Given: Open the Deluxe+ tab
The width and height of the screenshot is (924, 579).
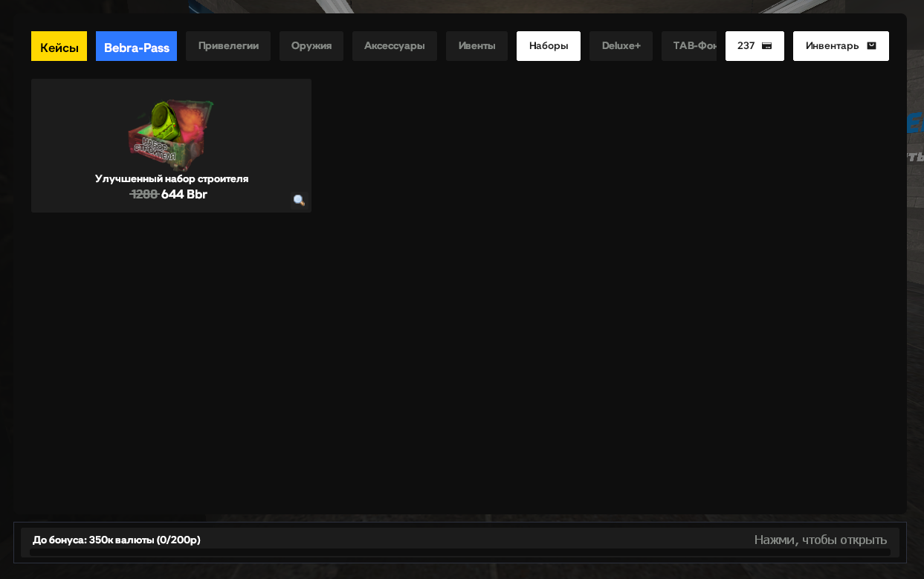Looking at the screenshot, I should point(621,46).
